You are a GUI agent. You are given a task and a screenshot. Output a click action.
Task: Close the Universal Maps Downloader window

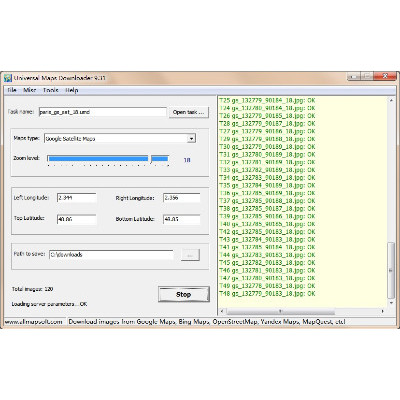pos(385,77)
